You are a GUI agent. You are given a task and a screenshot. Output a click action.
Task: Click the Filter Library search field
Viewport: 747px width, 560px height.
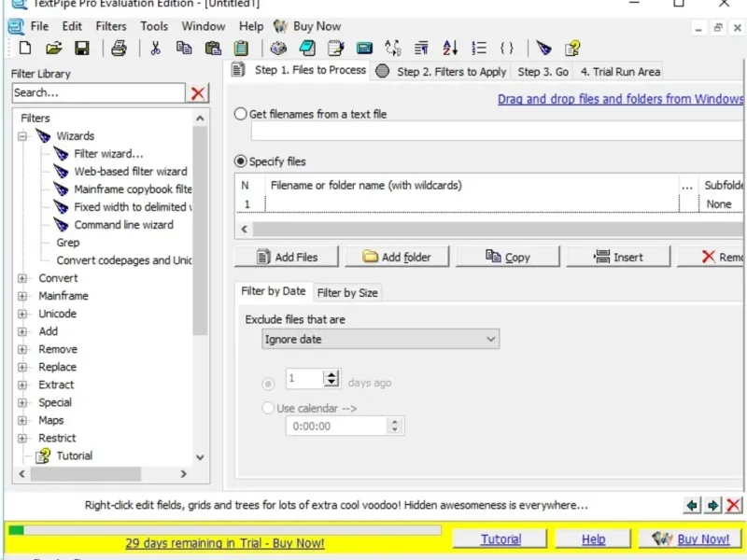(x=99, y=92)
